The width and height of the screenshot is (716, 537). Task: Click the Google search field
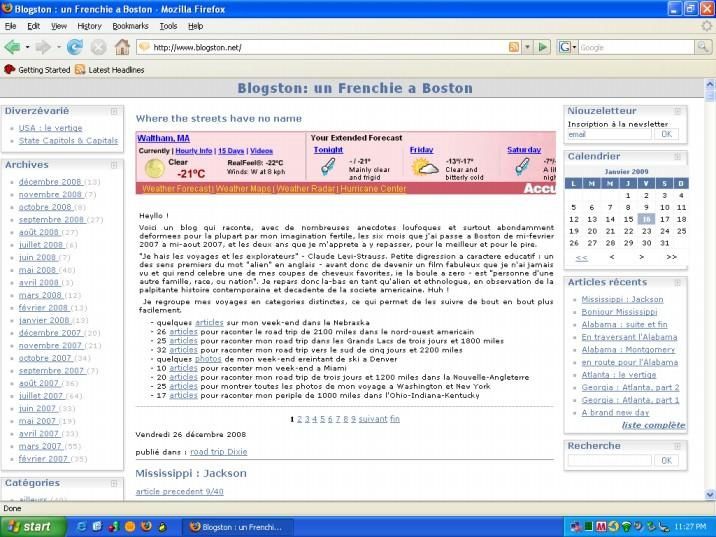point(636,47)
